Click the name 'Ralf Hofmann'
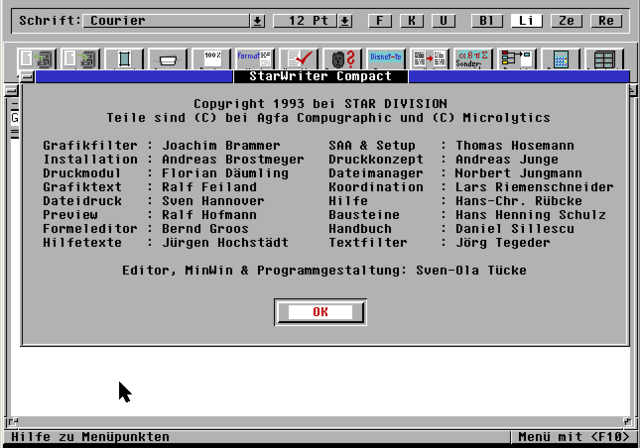Screen dimensions: 640x448 coord(209,215)
